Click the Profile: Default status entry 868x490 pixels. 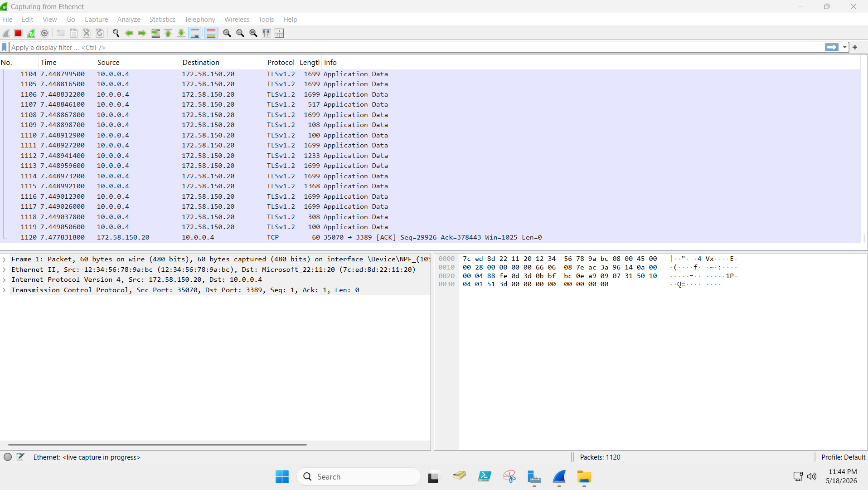click(x=843, y=457)
